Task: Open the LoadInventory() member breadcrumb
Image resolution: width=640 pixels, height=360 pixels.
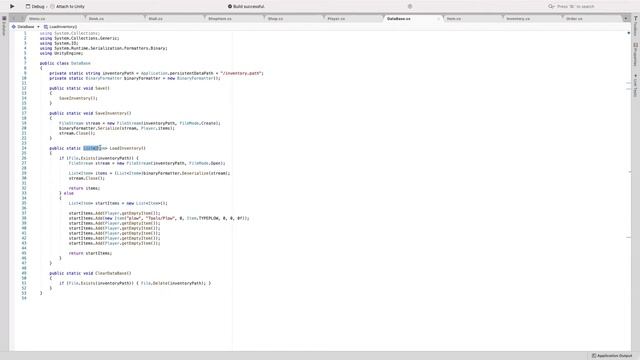Action: (x=60, y=27)
